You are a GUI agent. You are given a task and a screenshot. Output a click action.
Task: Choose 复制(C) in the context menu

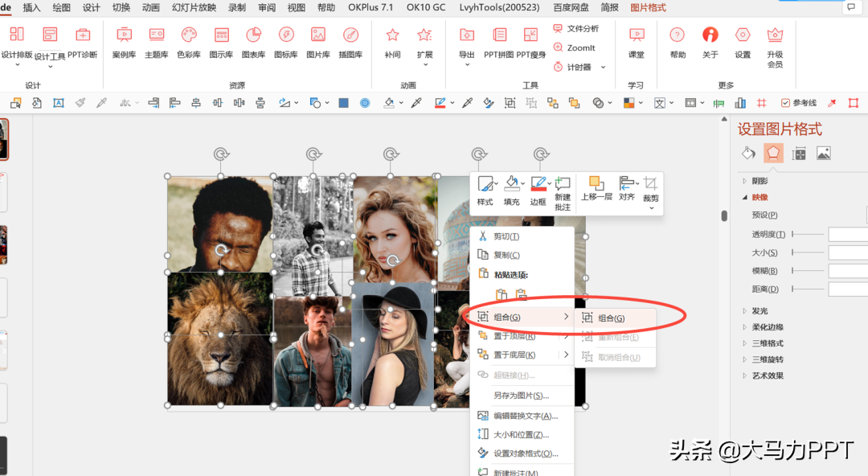click(x=522, y=255)
